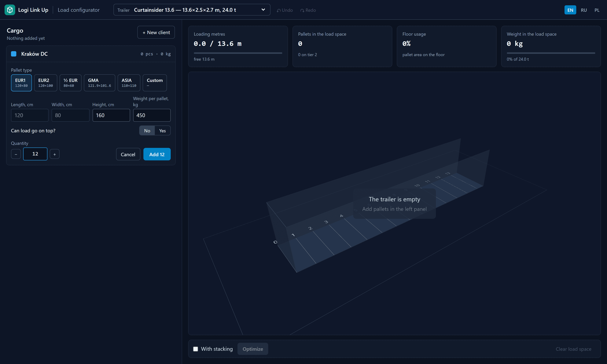Decrease pallet quantity with minus button

pyautogui.click(x=16, y=154)
